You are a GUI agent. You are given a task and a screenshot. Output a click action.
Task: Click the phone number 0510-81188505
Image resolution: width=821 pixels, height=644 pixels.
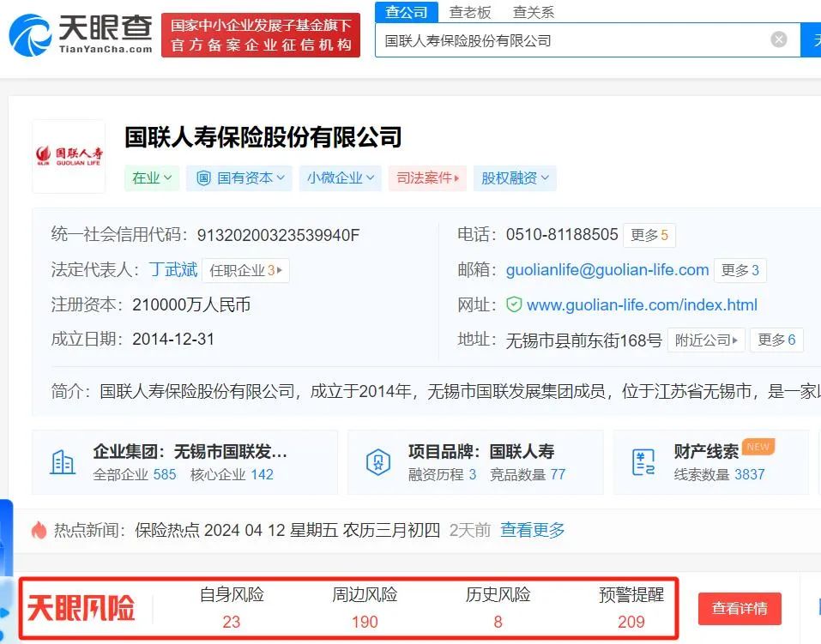pos(562,235)
